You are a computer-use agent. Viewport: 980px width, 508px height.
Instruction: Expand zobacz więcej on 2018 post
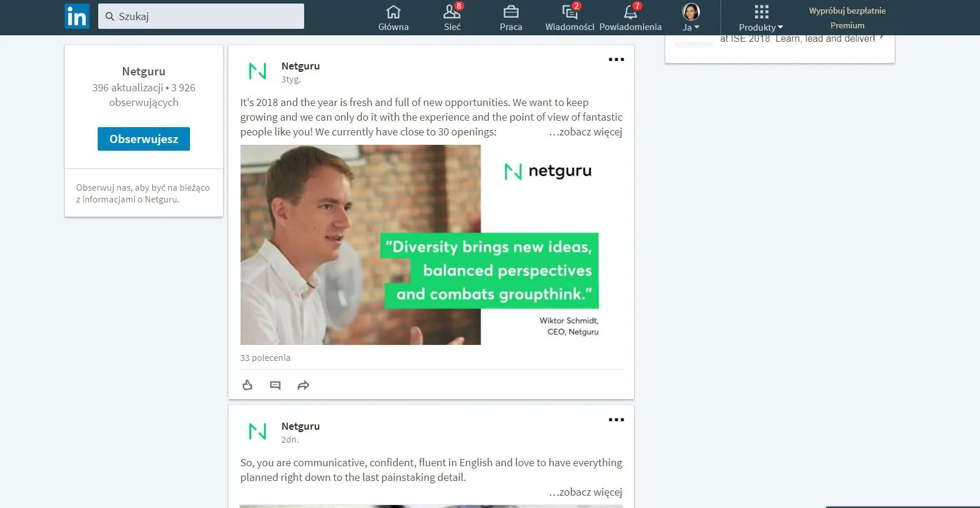click(x=585, y=132)
